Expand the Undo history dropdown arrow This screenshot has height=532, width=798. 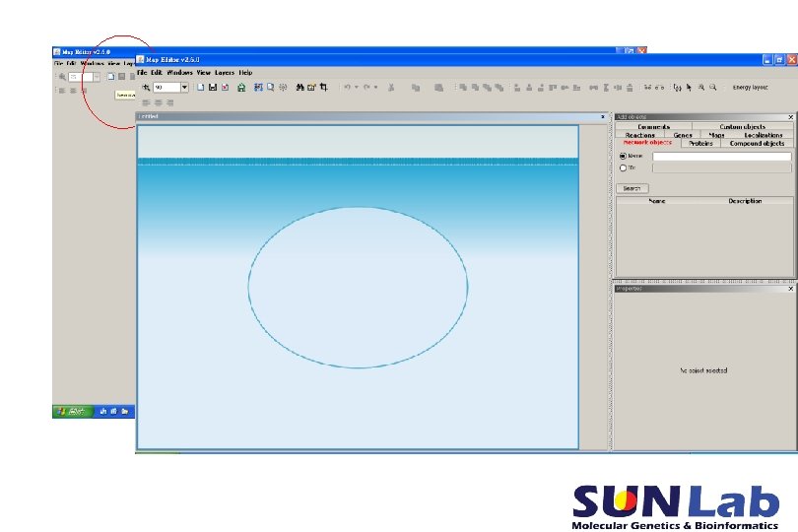[357, 88]
